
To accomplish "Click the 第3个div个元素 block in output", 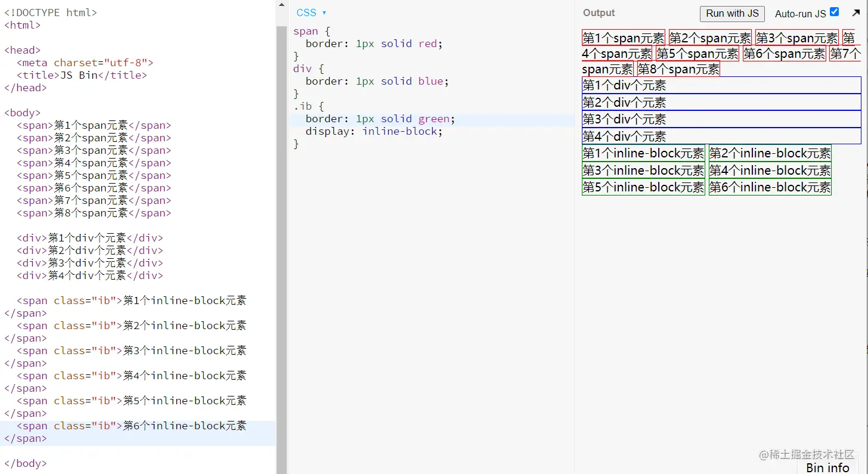I will (x=721, y=119).
